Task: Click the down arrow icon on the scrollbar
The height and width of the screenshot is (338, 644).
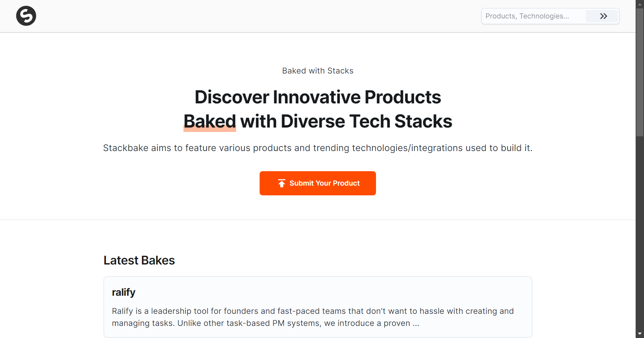Action: pyautogui.click(x=640, y=334)
